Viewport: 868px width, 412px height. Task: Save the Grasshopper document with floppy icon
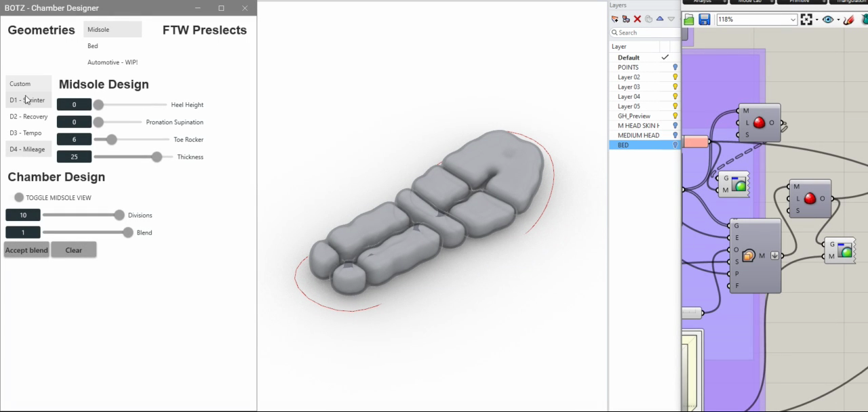[704, 20]
